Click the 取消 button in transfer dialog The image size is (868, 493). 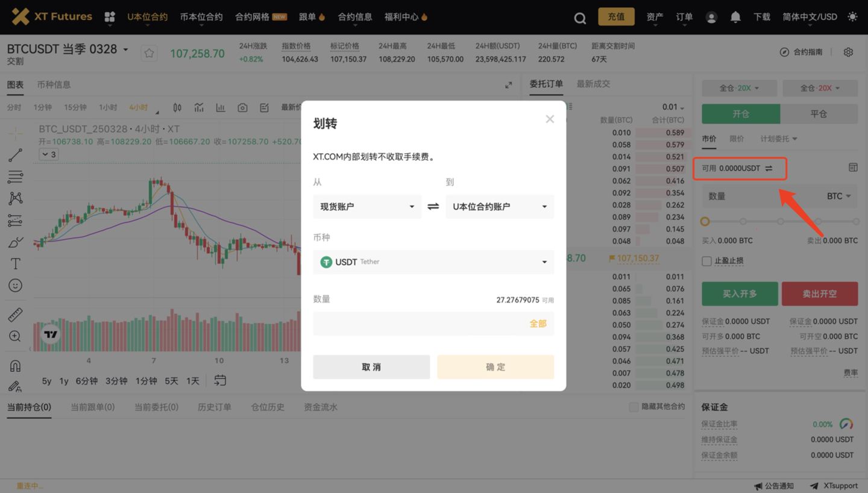click(371, 367)
